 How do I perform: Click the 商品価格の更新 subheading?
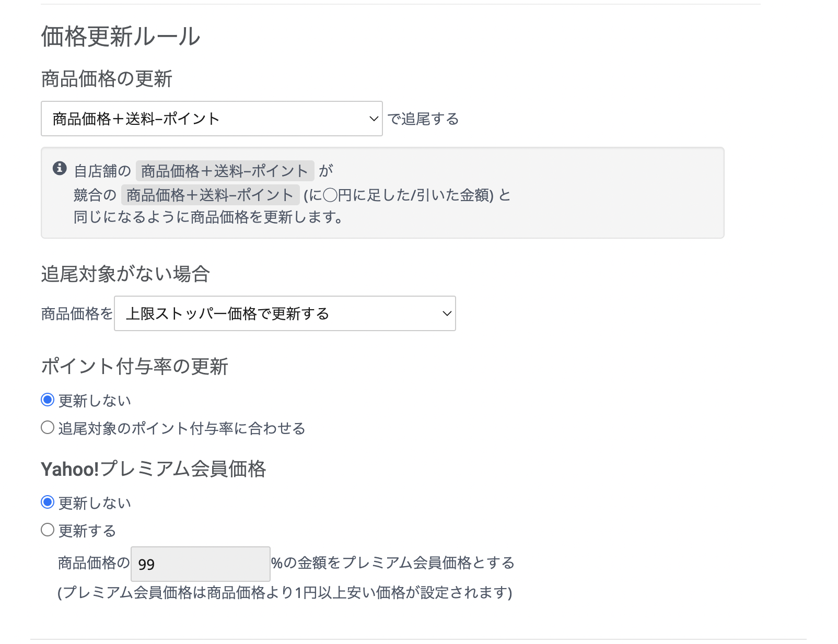click(107, 79)
